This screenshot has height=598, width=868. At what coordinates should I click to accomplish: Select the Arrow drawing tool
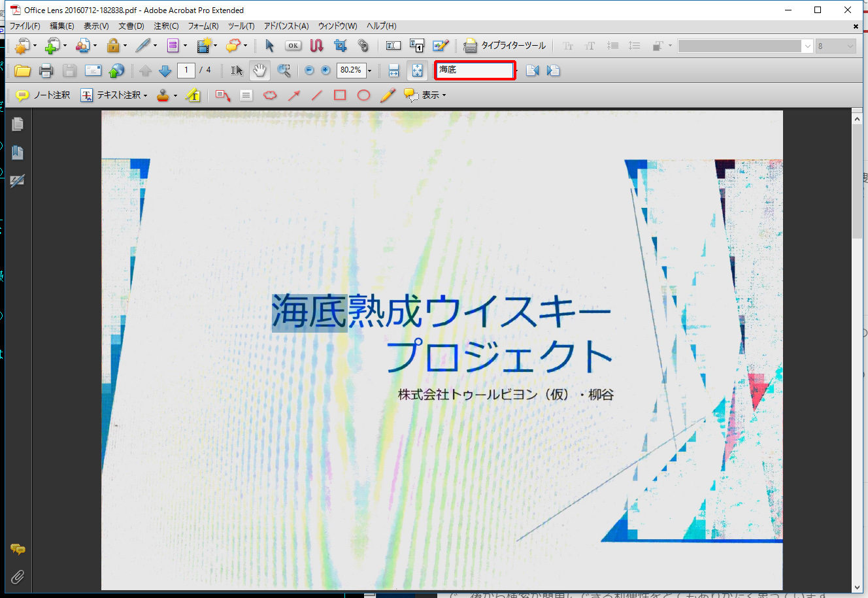(x=294, y=95)
